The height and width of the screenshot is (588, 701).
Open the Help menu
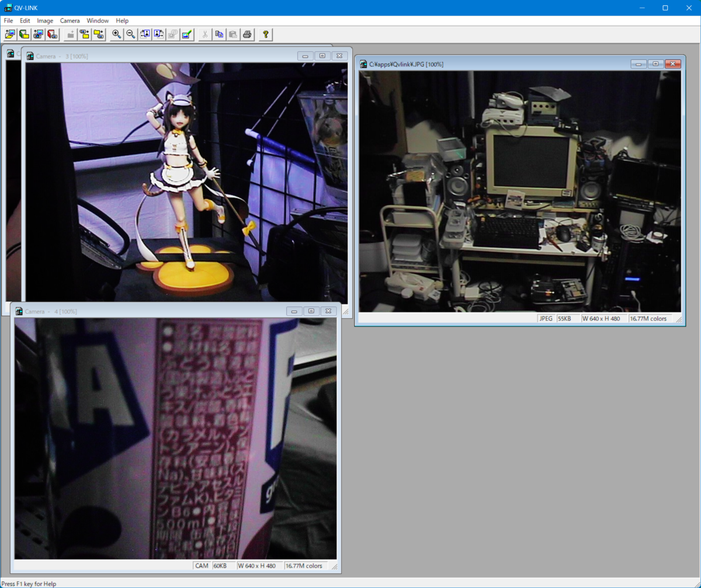[x=122, y=20]
